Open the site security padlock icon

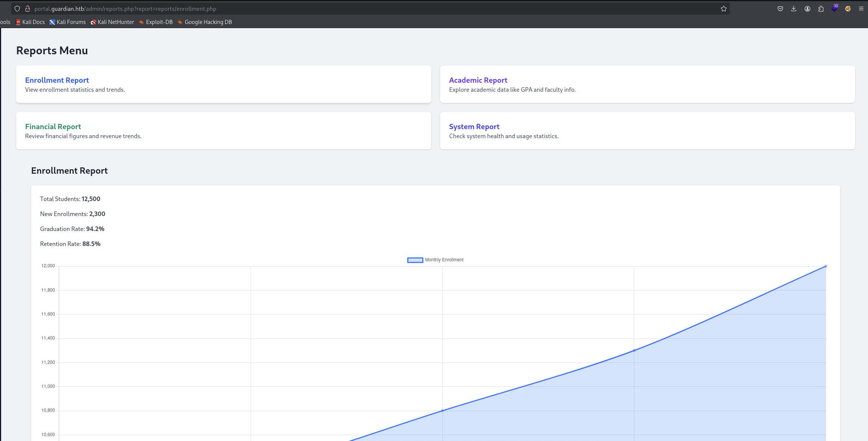pos(27,9)
